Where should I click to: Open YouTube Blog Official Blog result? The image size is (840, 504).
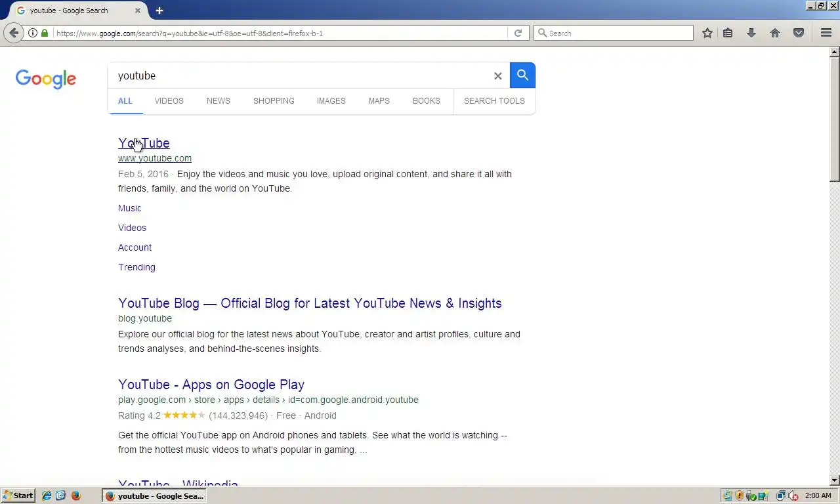coord(310,303)
